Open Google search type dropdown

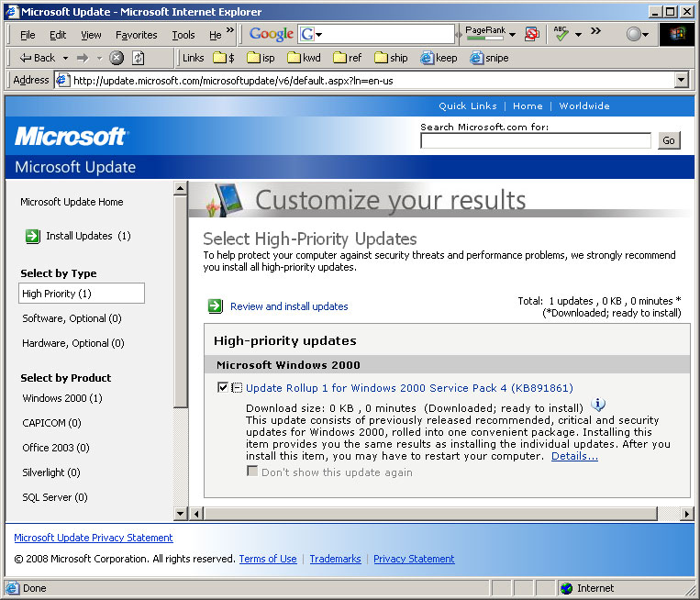tap(318, 34)
